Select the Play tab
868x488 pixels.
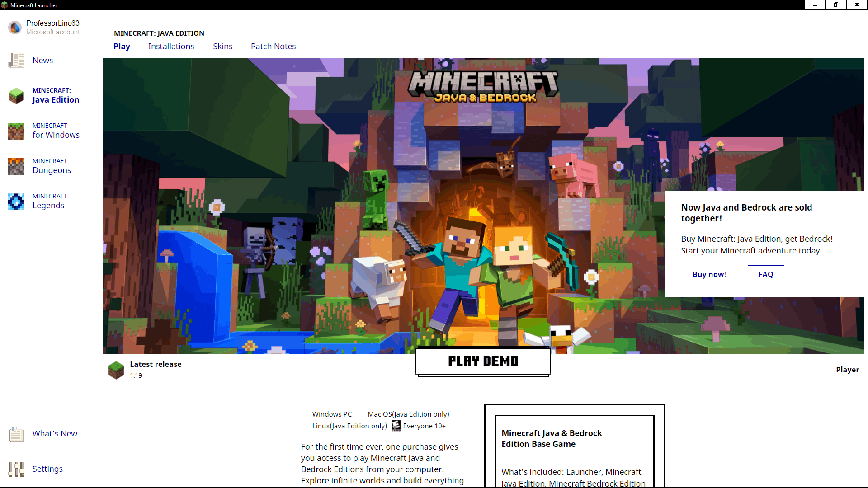(122, 47)
